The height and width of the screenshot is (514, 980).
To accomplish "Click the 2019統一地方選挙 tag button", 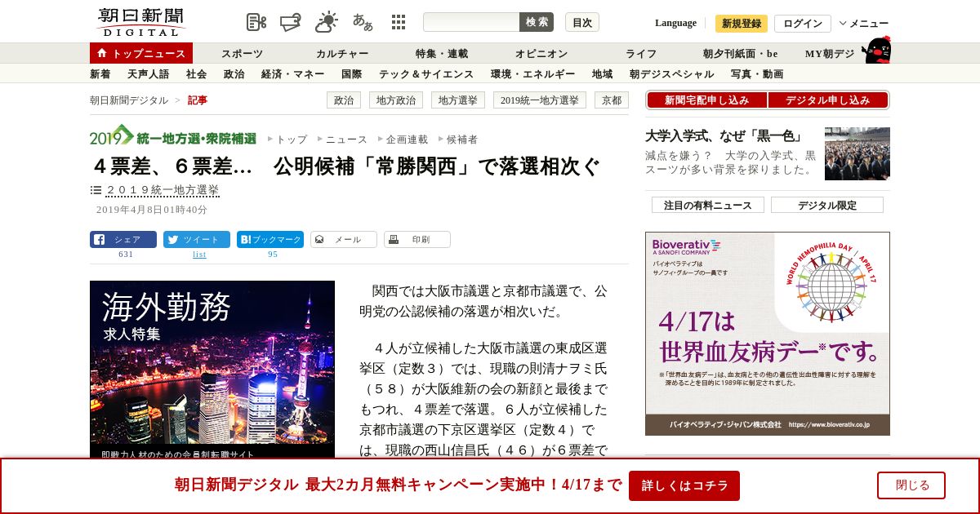I will point(540,100).
